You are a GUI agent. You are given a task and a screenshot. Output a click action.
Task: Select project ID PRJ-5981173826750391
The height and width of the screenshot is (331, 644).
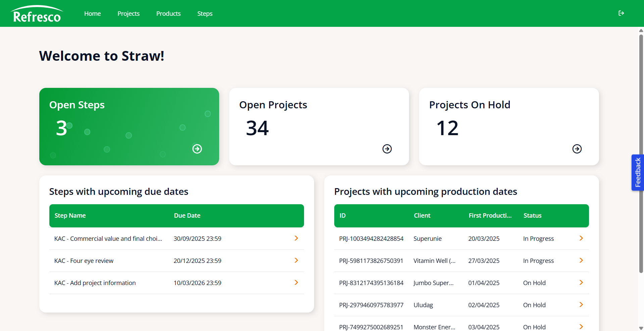tap(371, 261)
